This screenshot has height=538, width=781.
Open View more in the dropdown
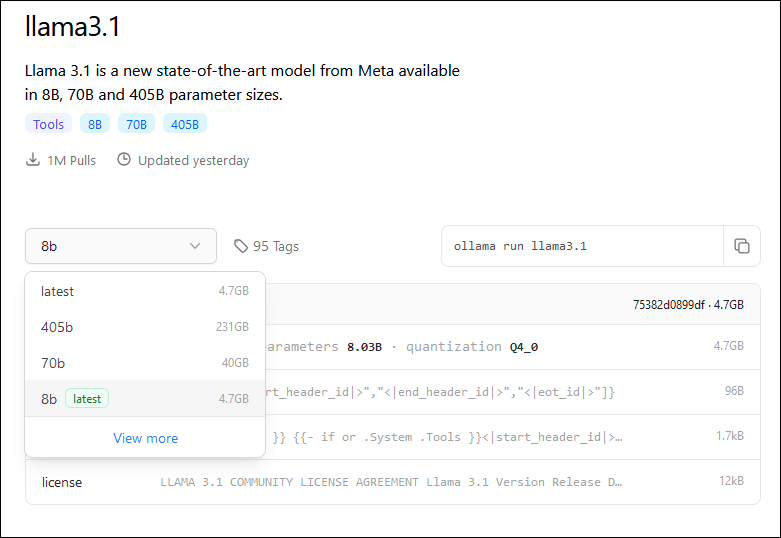point(145,438)
